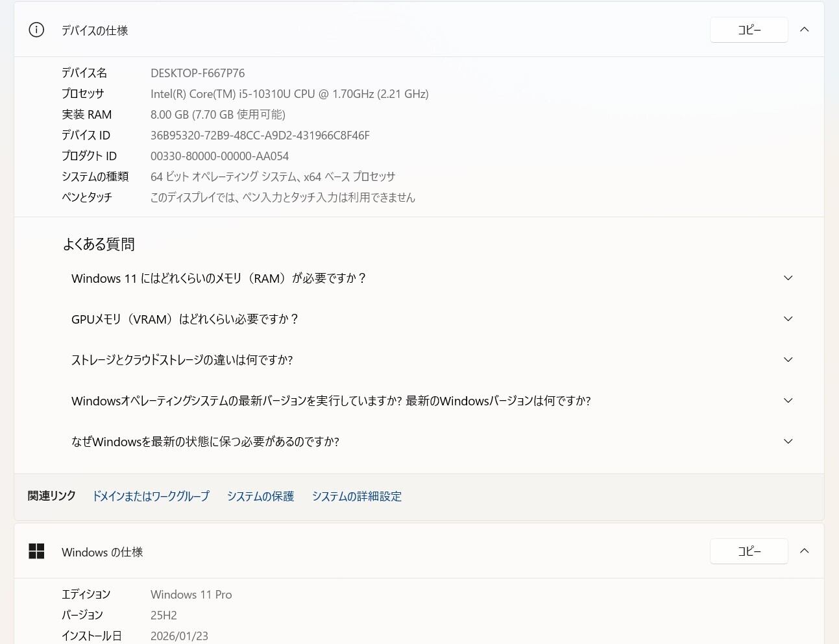Click the Windows logo icon beside Windows の仕様
Screen dimensions: 839x644
point(36,551)
